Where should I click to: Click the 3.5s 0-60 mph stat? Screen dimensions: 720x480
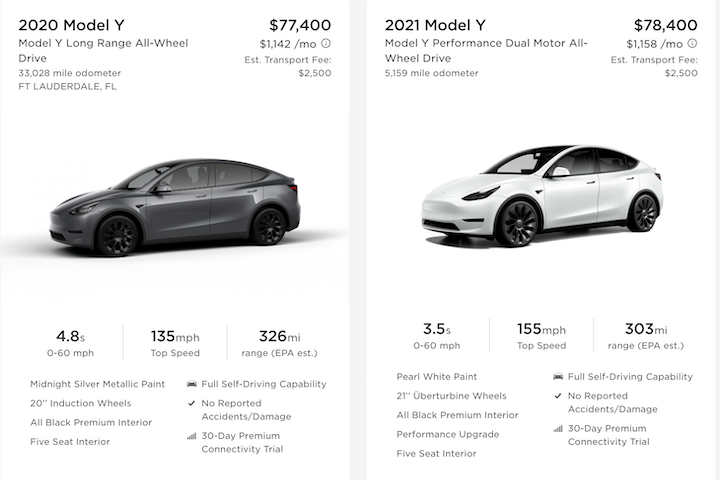(x=437, y=335)
